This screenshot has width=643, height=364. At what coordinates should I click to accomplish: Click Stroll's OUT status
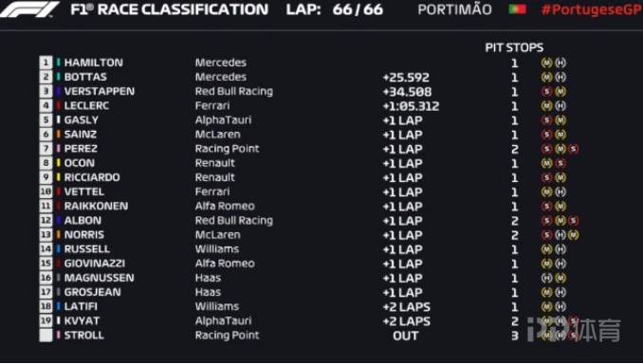tap(406, 336)
